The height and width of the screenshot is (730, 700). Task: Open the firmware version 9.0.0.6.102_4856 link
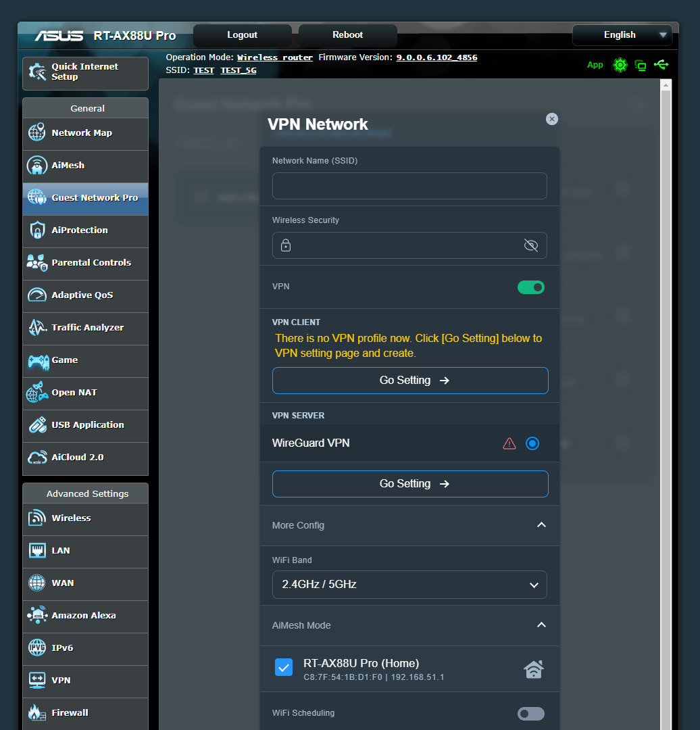pyautogui.click(x=436, y=57)
